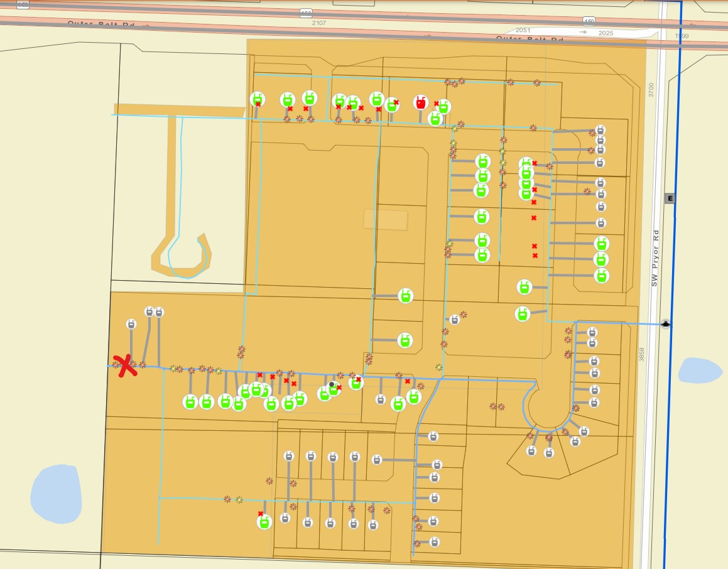Click the 3700 address label

coord(651,90)
